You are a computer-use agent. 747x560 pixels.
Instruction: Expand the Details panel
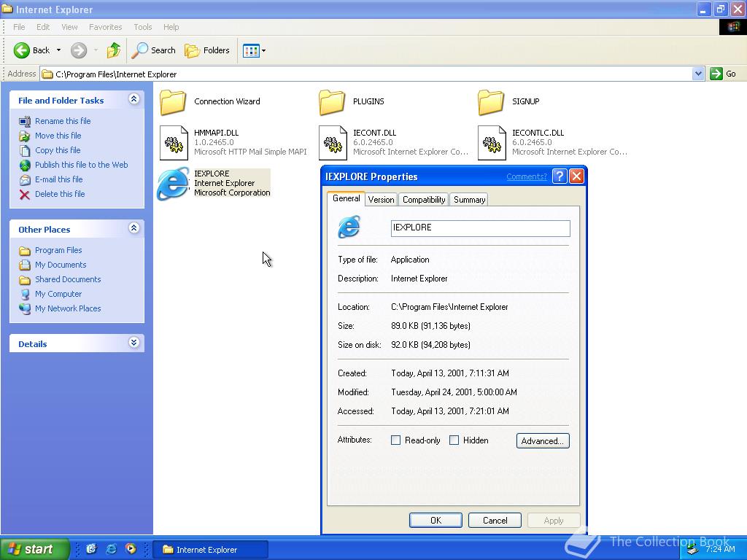[134, 343]
